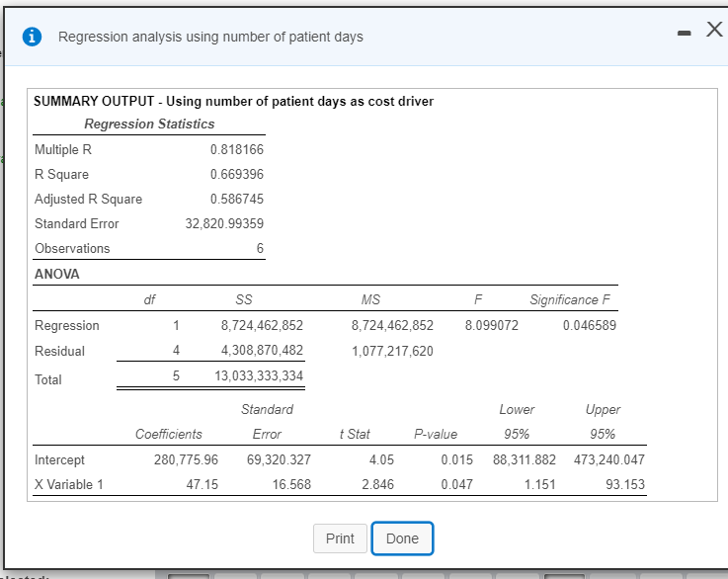Screen dimensions: 728x579
Task: Click the SUMMARY OUTPUT title line
Action: coord(233,101)
